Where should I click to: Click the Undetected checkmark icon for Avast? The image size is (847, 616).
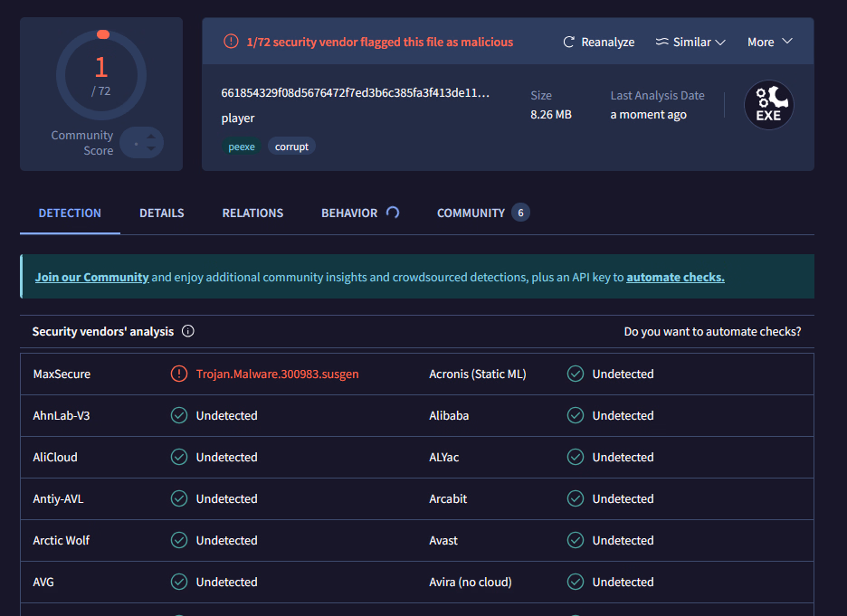(x=576, y=541)
